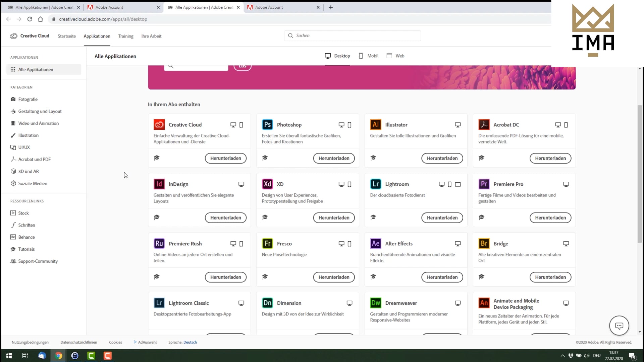Click the Fresco Fr icon
This screenshot has height=362, width=644.
(267, 243)
